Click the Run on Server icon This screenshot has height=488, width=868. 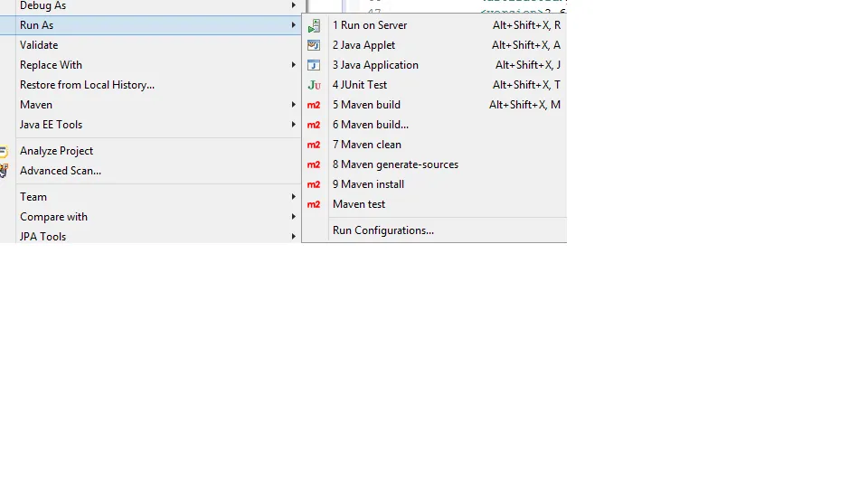(314, 25)
